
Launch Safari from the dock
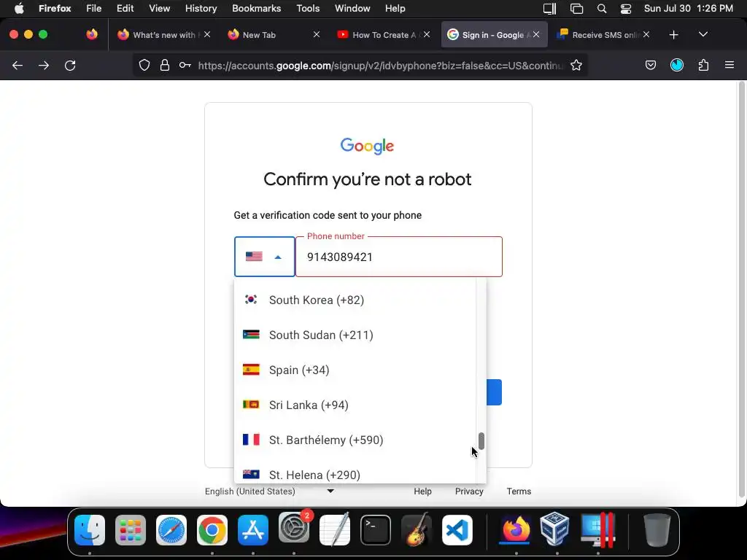pos(171,530)
